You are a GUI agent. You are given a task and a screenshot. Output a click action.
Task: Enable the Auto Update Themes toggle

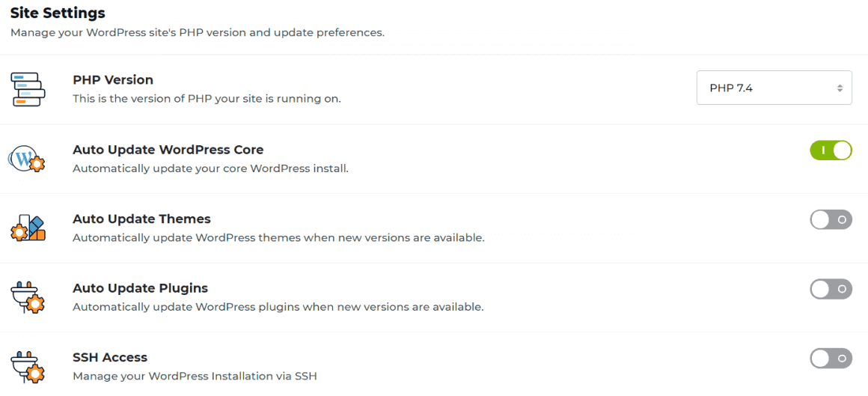coord(831,219)
